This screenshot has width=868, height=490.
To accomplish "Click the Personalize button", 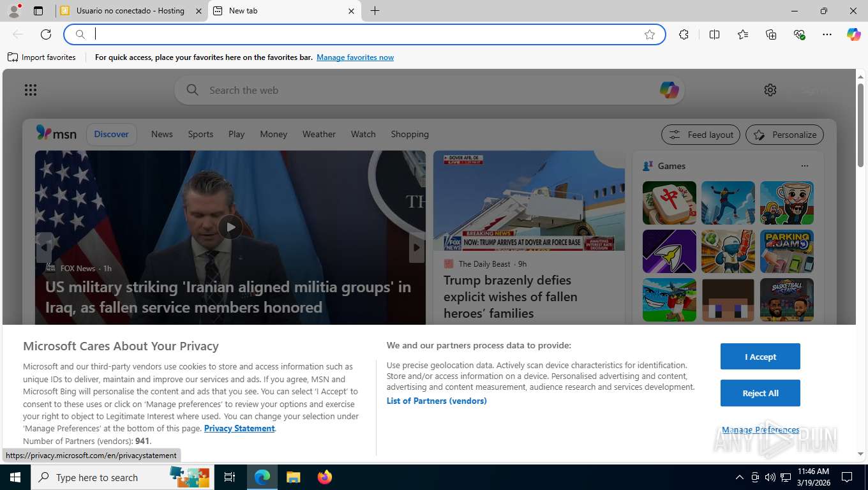I will point(785,135).
